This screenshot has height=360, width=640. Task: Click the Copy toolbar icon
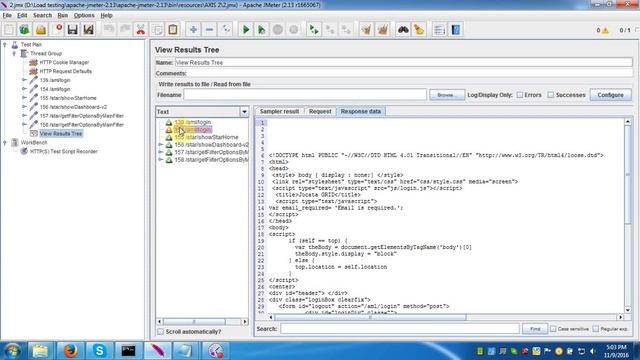click(157, 29)
